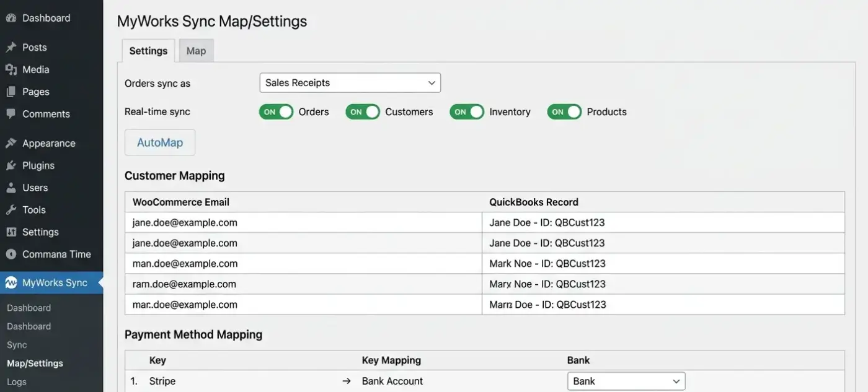Viewport: 868px width, 392px height.
Task: Click the Customer Mapping heading
Action: tap(175, 176)
